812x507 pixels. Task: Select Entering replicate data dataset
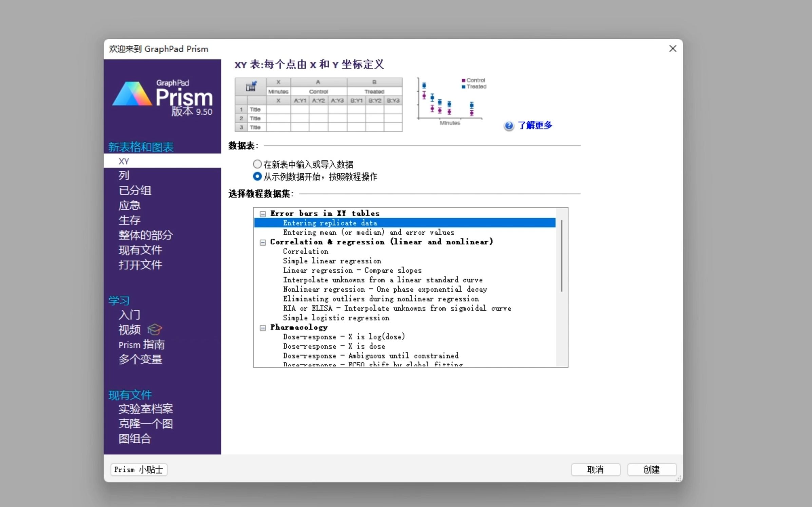coord(405,223)
